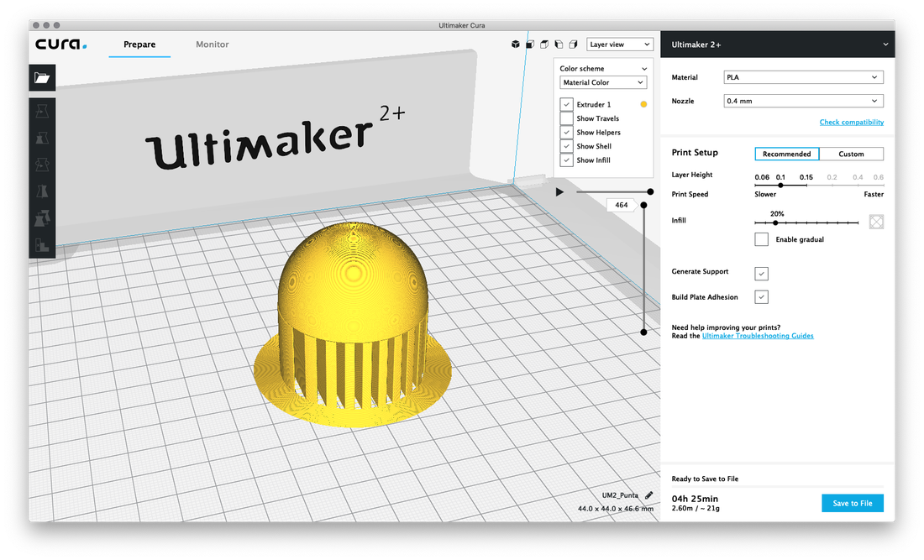
Task: Click the infill pattern preview icon
Action: (876, 222)
